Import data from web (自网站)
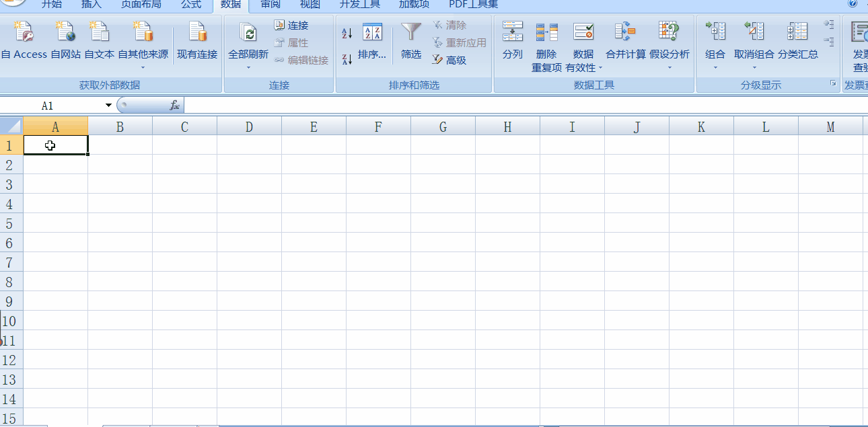Screen dimensions: 868x427 click(65, 41)
